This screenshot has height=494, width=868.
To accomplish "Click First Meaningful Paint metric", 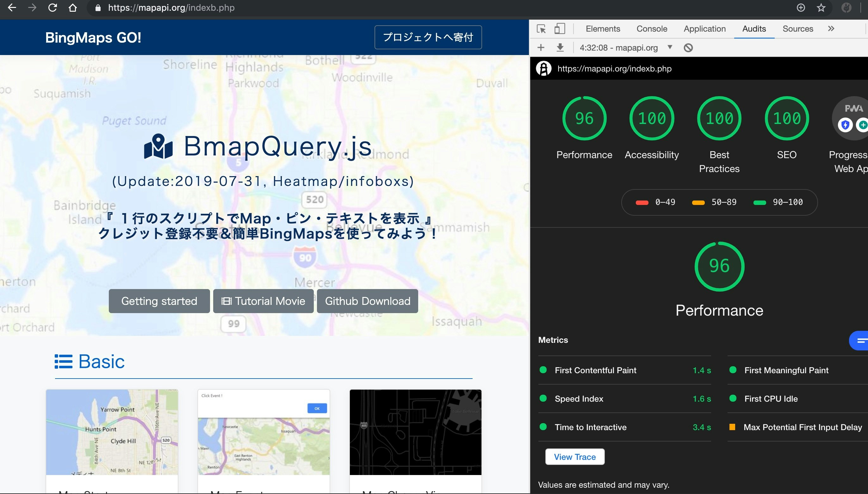I will 798,370.
